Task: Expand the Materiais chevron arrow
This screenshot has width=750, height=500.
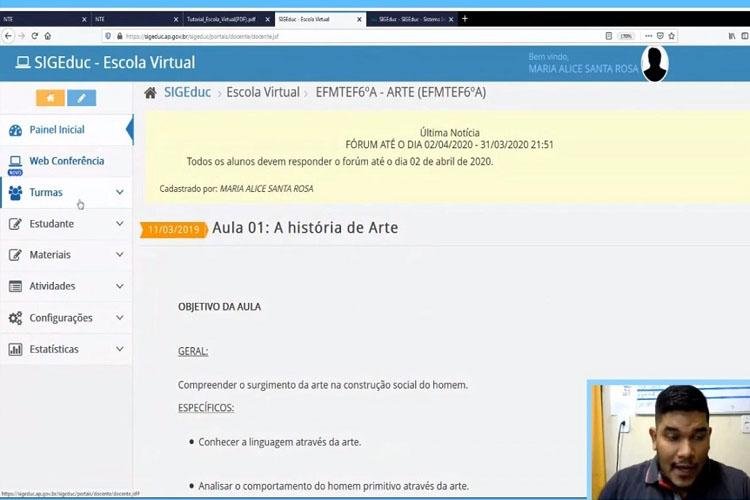Action: pos(120,255)
